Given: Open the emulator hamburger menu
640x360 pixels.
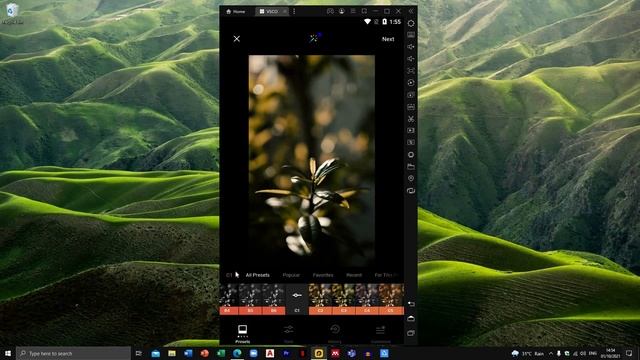Looking at the screenshot, I should pyautogui.click(x=353, y=11).
